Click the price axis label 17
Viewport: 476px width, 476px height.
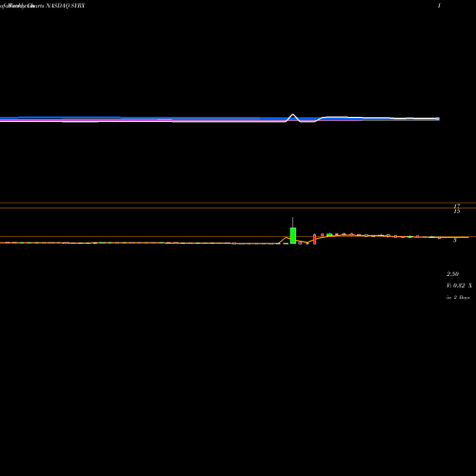[x=457, y=206]
